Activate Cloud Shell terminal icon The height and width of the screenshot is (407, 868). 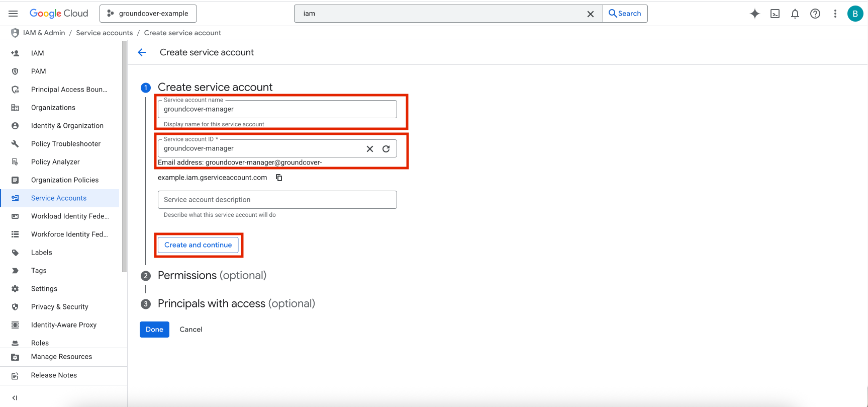(775, 14)
